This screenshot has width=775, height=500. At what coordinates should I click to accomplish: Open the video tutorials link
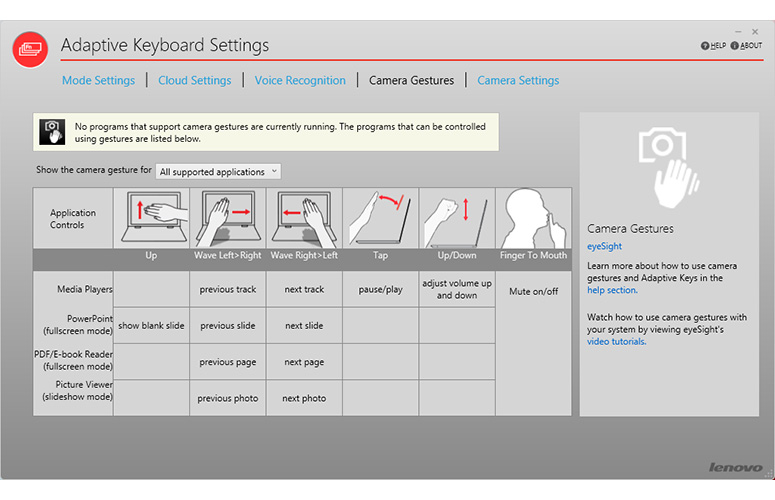coord(616,341)
